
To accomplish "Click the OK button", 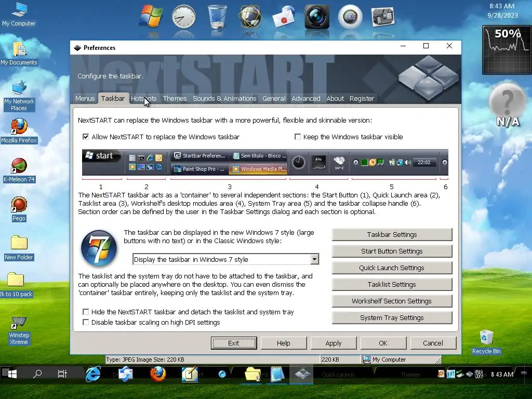I will click(383, 343).
